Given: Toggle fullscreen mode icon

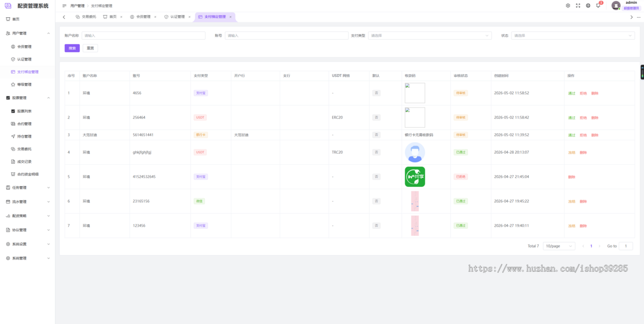Looking at the screenshot, I should (x=578, y=5).
